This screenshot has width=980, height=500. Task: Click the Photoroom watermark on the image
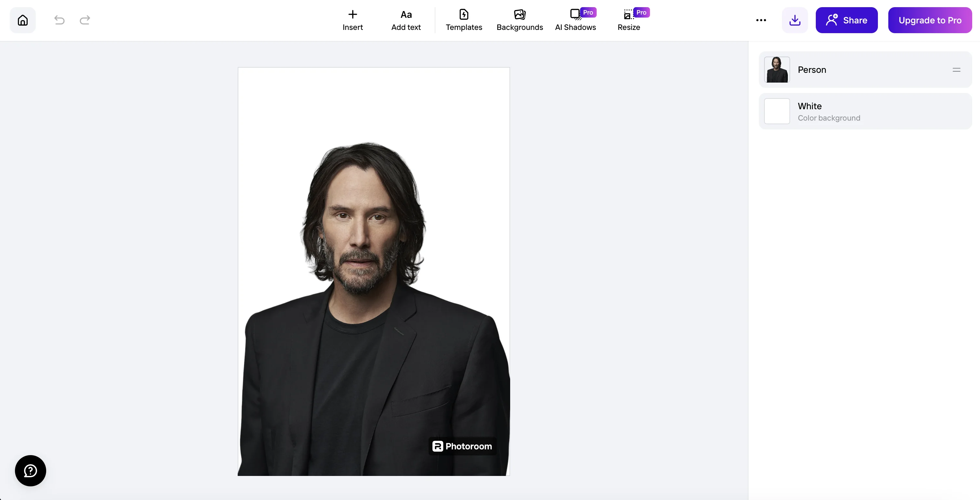(462, 446)
